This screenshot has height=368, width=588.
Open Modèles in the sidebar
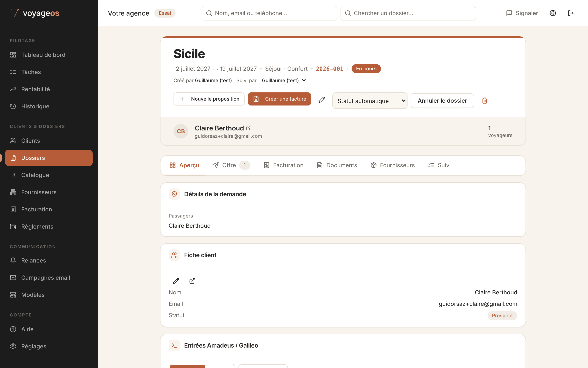pos(49,295)
